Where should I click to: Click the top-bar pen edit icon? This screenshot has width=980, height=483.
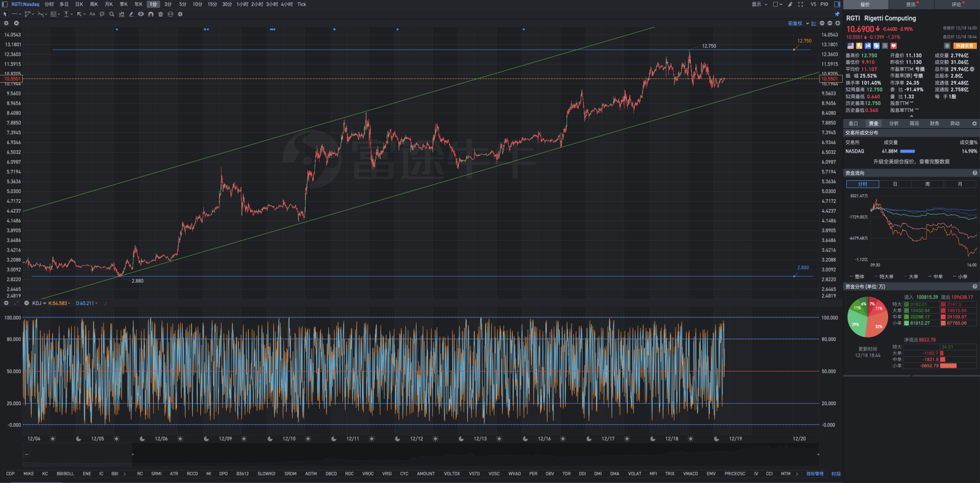click(x=790, y=4)
